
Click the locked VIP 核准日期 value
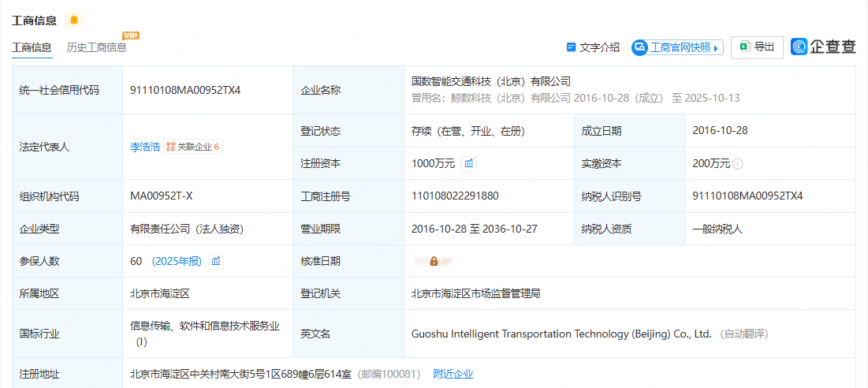click(434, 261)
